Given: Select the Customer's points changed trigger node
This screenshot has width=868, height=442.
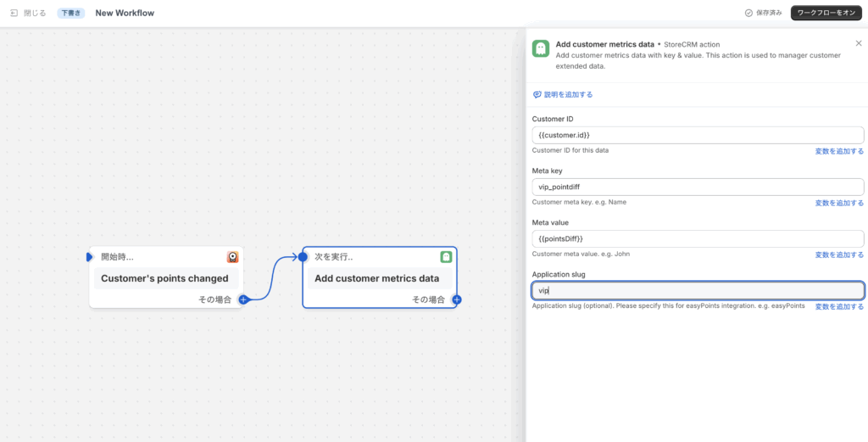Looking at the screenshot, I should point(166,277).
